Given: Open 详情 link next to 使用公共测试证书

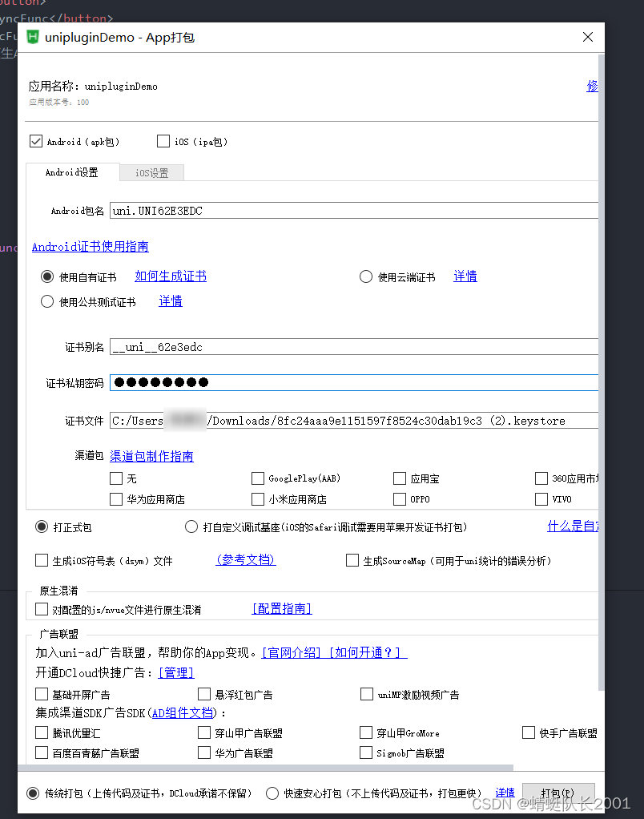Looking at the screenshot, I should [x=171, y=301].
